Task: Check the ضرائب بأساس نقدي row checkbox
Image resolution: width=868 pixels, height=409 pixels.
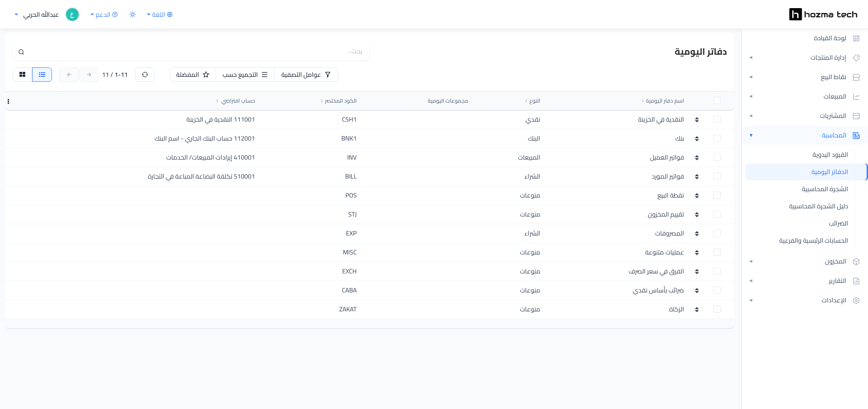Action: click(717, 290)
